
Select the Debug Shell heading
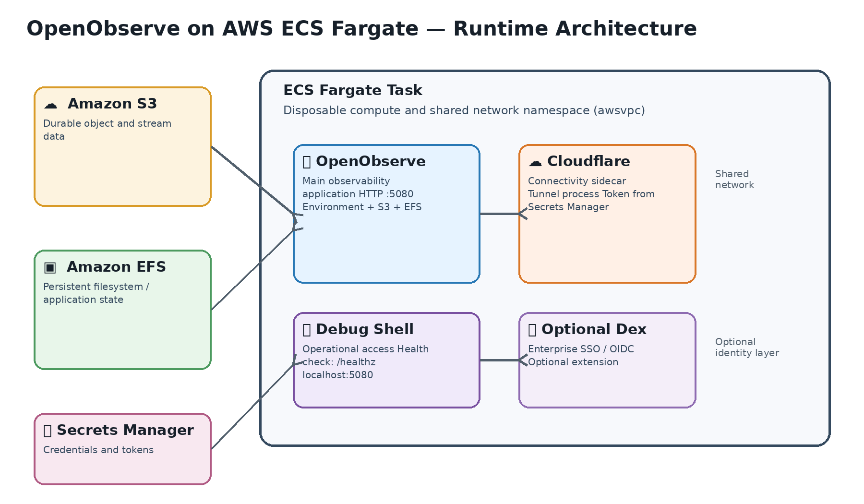click(365, 329)
